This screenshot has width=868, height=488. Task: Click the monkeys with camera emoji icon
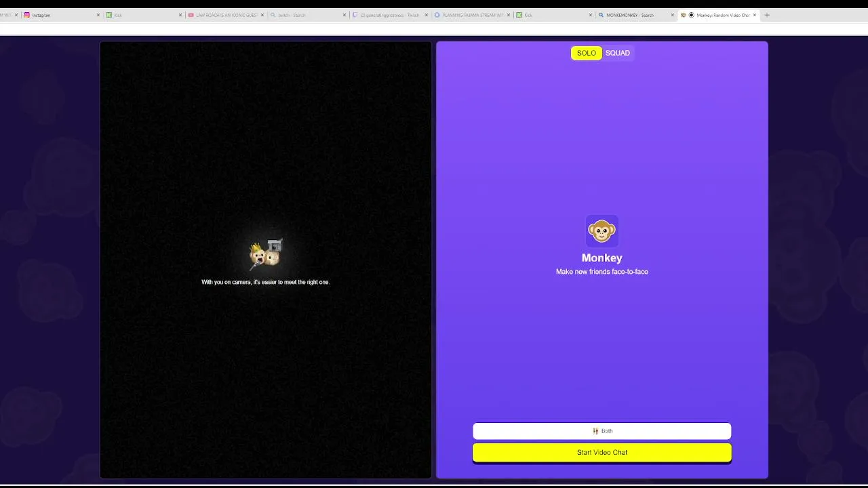[x=266, y=253]
